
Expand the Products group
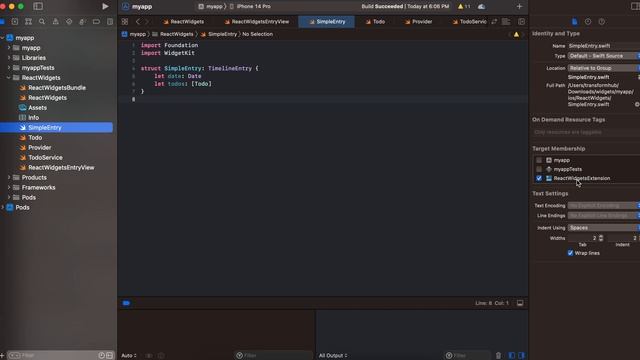[x=9, y=178]
